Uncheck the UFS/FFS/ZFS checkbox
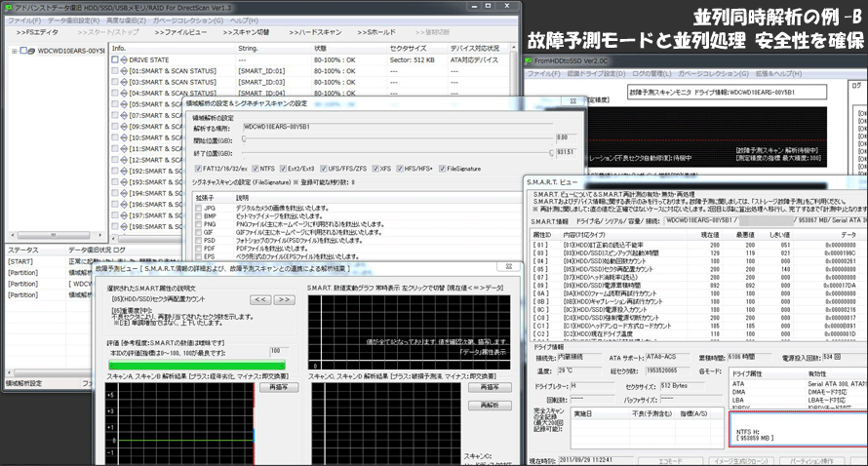 tap(323, 169)
